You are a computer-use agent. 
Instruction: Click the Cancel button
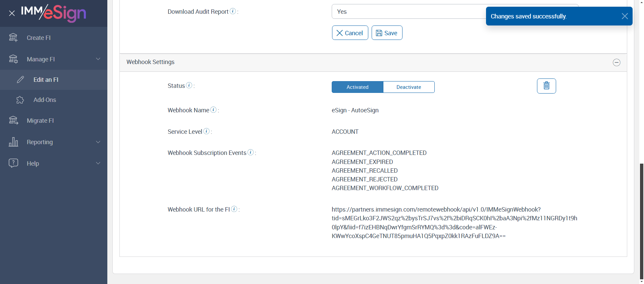click(x=350, y=33)
